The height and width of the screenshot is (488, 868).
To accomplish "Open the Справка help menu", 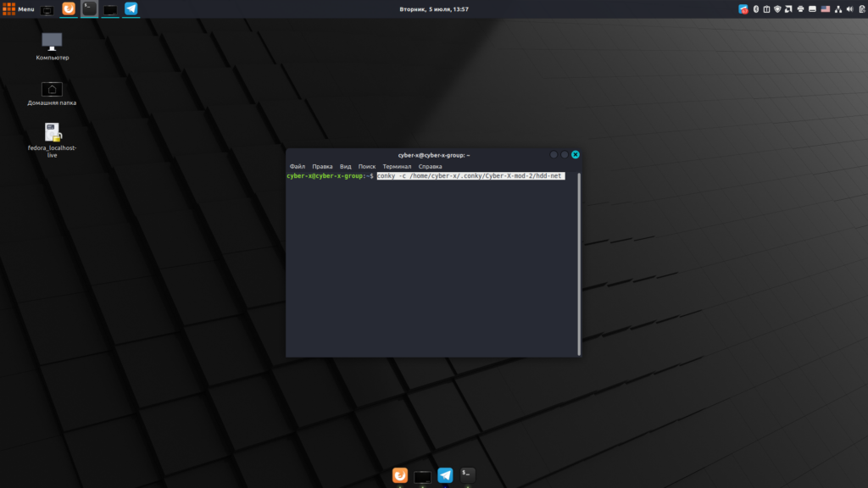I will tap(430, 167).
